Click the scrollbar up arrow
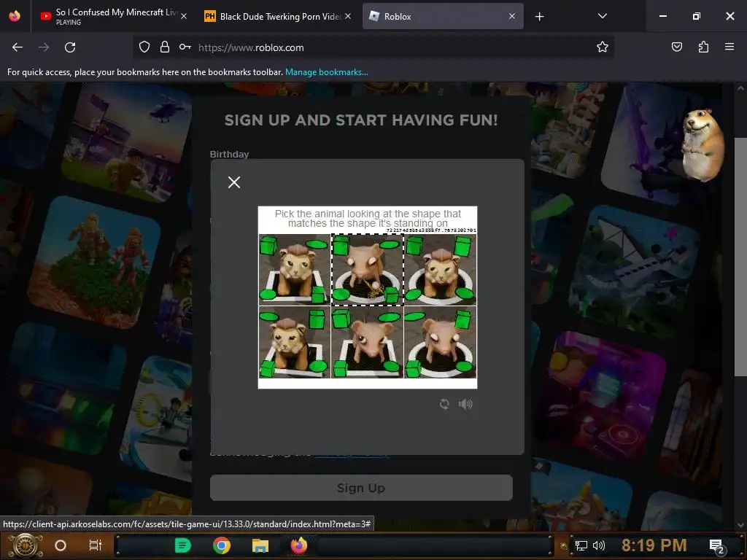Screen dimensions: 747x560 click(740, 88)
